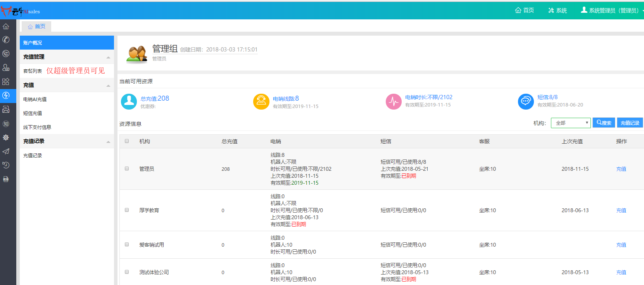Open the history clock icon in sidebar
This screenshot has height=285, width=644.
pos(6,165)
